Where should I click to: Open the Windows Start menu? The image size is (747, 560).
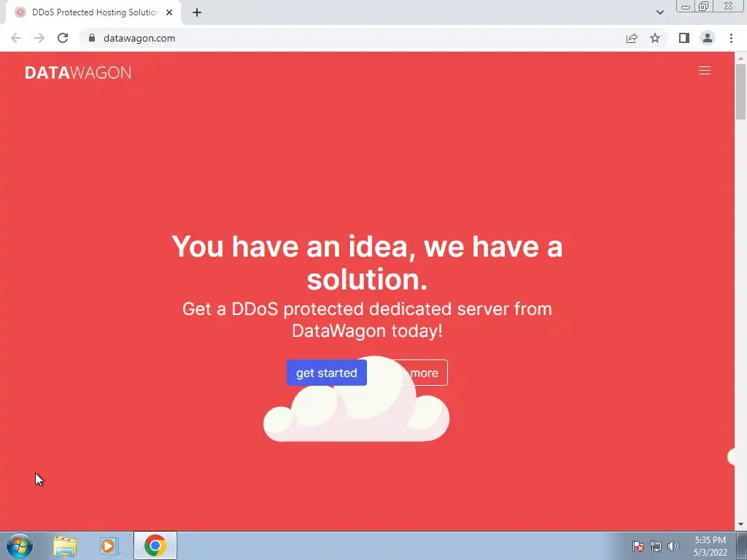[20, 546]
